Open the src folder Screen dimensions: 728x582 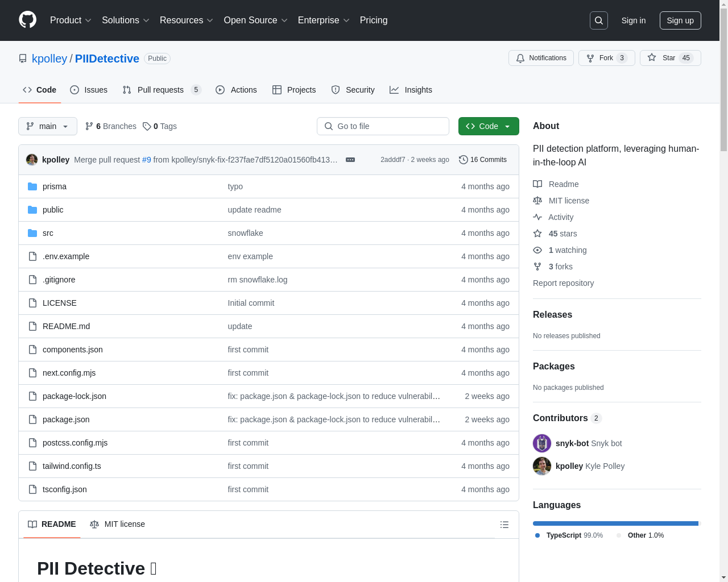pyautogui.click(x=48, y=233)
